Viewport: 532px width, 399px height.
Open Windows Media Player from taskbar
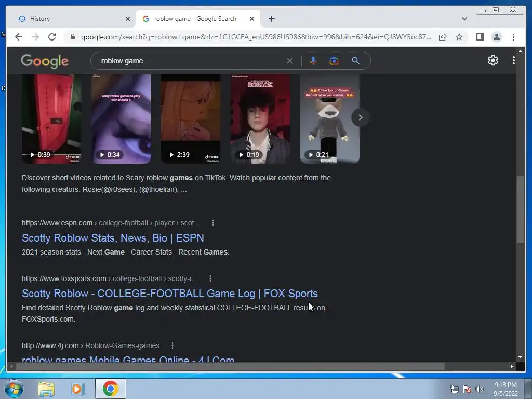pos(78,389)
